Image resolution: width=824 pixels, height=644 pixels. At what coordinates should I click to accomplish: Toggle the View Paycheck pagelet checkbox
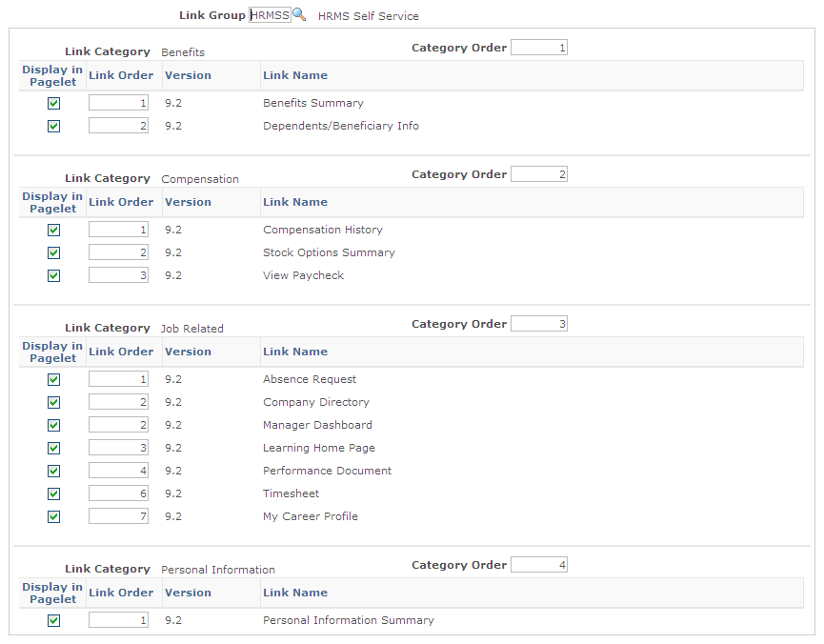(53, 275)
